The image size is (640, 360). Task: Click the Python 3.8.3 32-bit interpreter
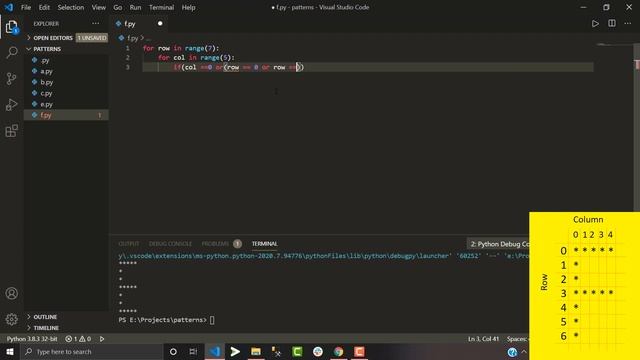click(x=32, y=339)
